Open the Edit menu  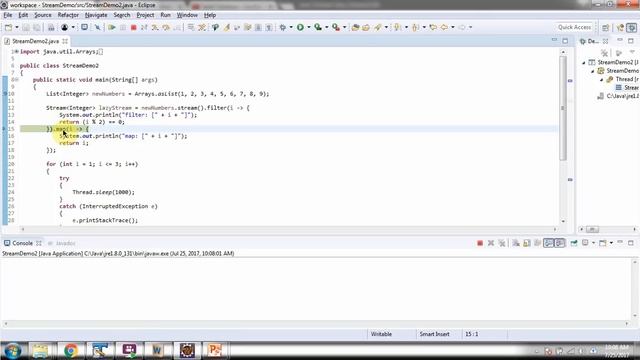23,15
